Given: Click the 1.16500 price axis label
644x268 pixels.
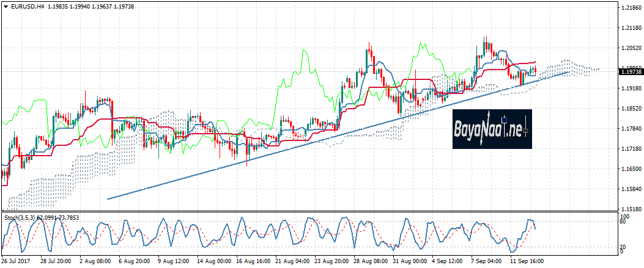Looking at the screenshot, I should pos(630,169).
